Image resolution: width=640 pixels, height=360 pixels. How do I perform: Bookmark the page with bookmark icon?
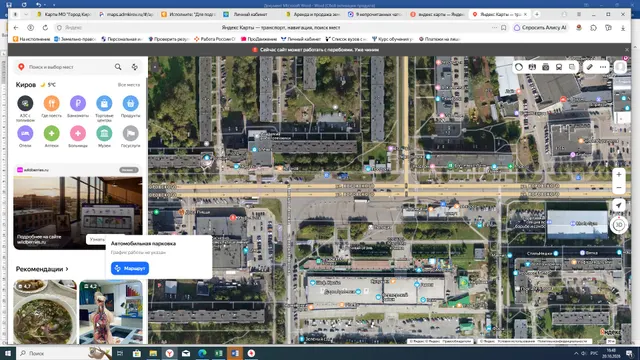[504, 28]
